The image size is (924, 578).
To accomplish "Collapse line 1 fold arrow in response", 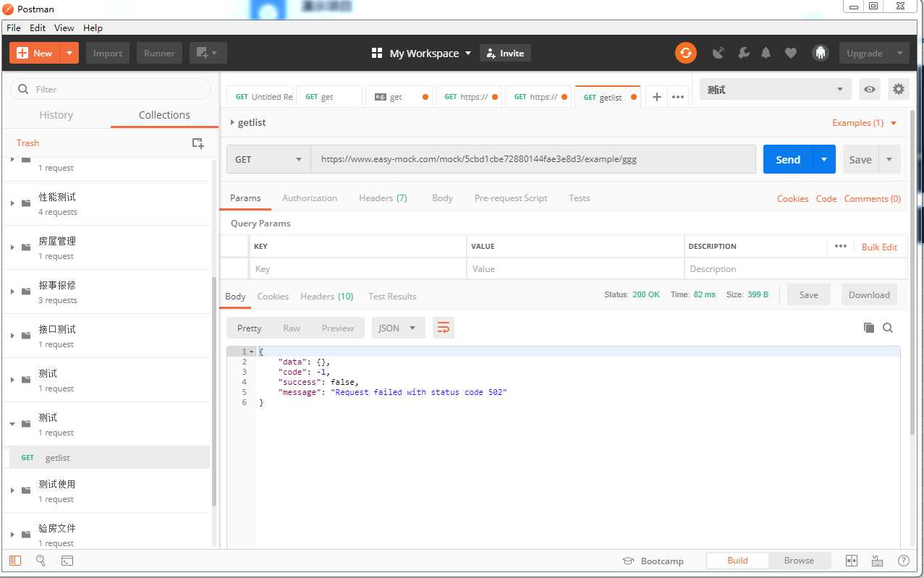I will click(251, 352).
